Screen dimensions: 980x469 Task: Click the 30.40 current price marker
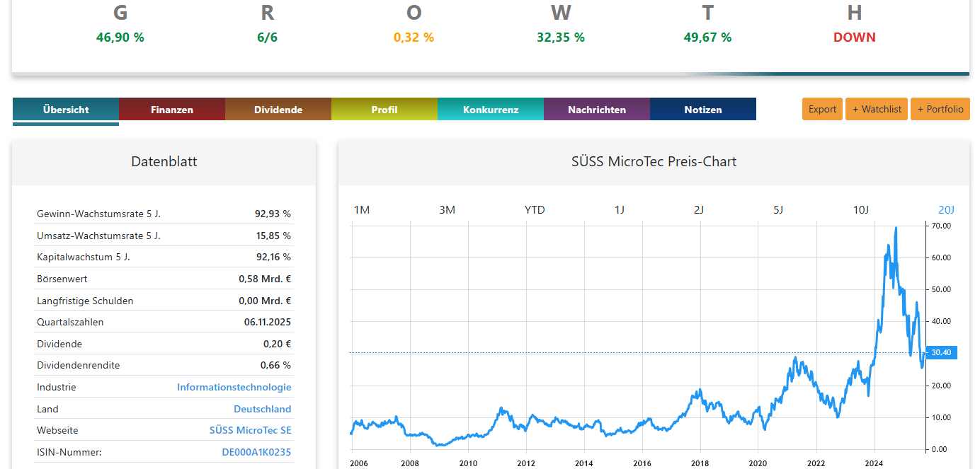coord(941,352)
